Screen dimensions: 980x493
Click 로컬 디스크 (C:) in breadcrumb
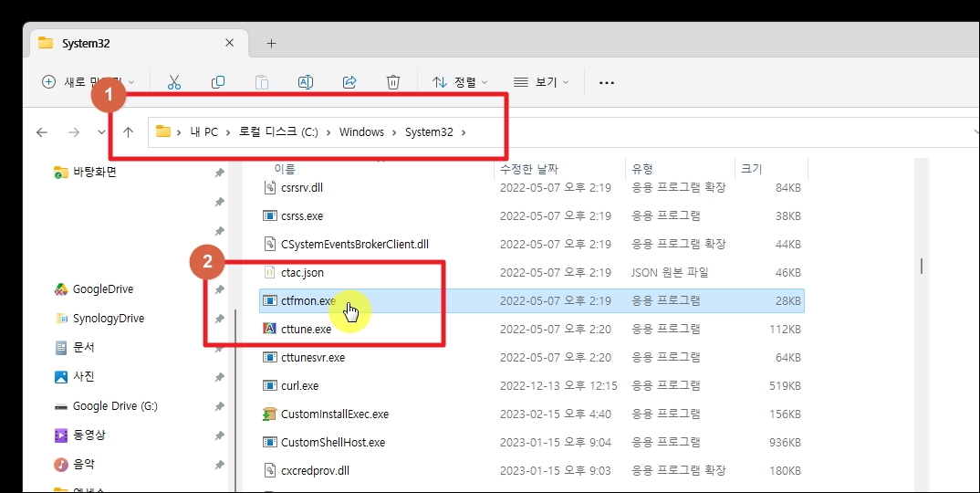click(x=278, y=132)
